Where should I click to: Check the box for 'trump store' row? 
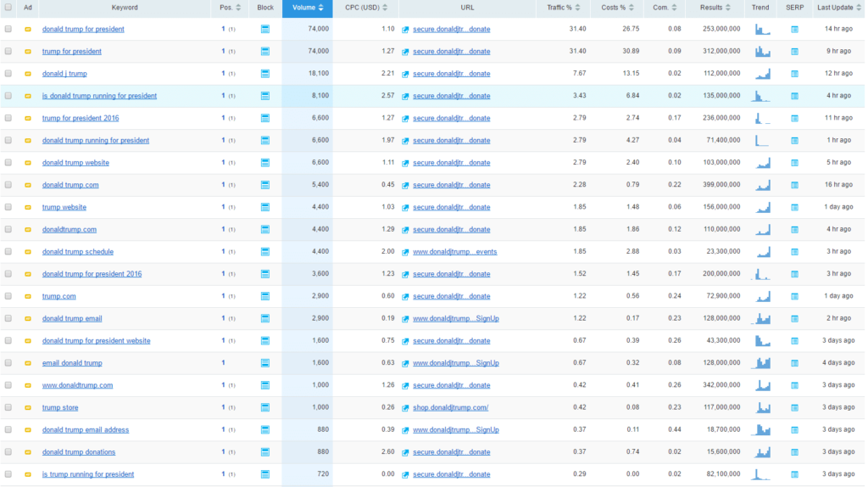[8, 407]
